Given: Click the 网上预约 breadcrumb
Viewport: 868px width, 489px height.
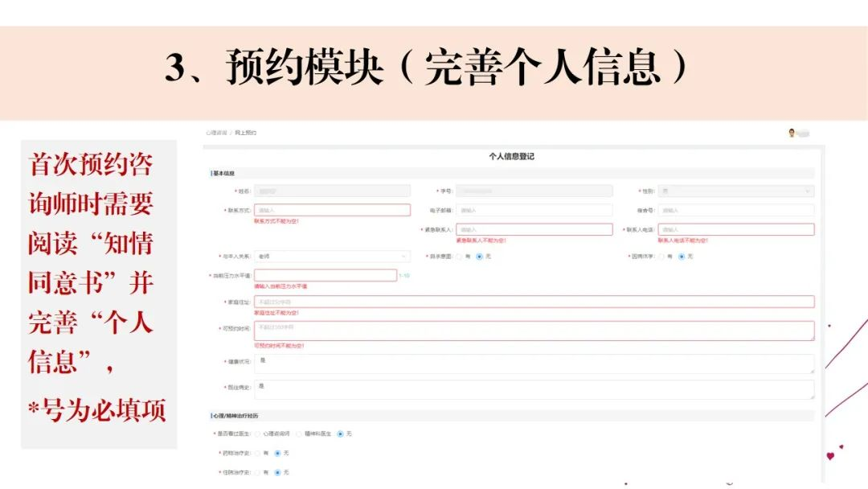Looking at the screenshot, I should (x=245, y=133).
